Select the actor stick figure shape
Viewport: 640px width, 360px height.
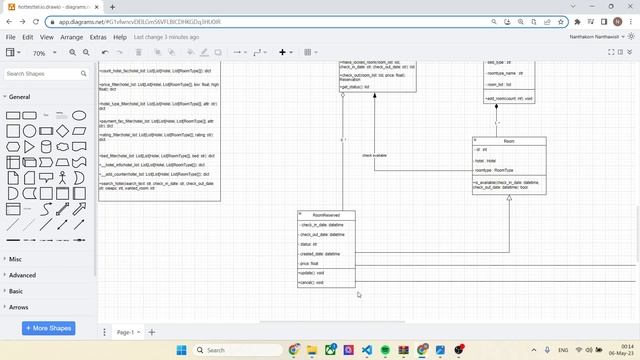tap(62, 178)
